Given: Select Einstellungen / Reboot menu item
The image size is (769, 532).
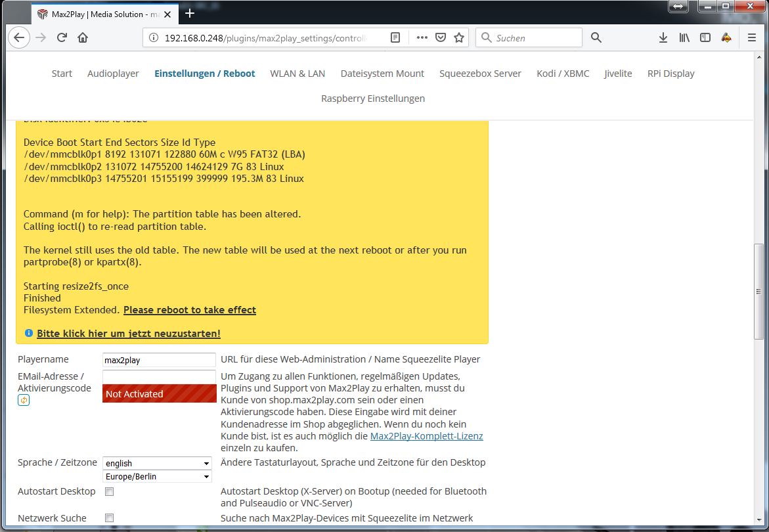Looking at the screenshot, I should pyautogui.click(x=204, y=74).
